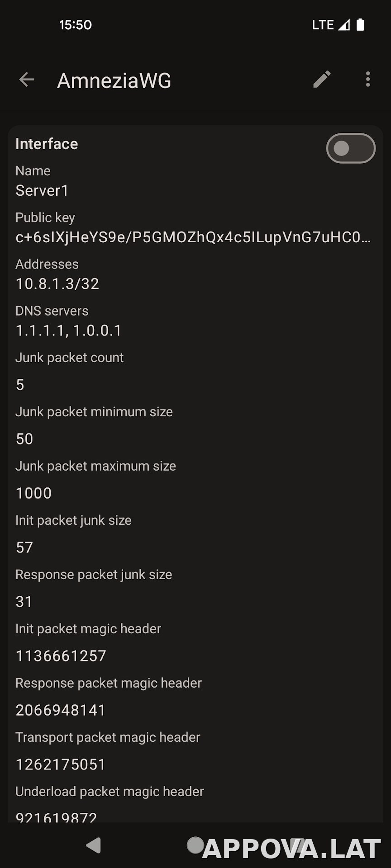Image resolution: width=391 pixels, height=868 pixels.
Task: Tap the LTE signal strength icon
Action: pyautogui.click(x=344, y=25)
